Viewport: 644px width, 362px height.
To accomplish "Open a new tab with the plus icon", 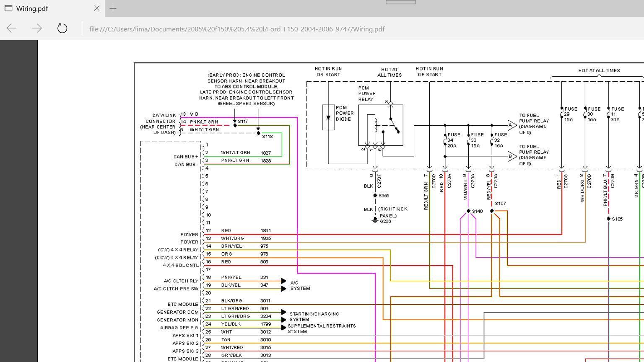I will point(112,8).
